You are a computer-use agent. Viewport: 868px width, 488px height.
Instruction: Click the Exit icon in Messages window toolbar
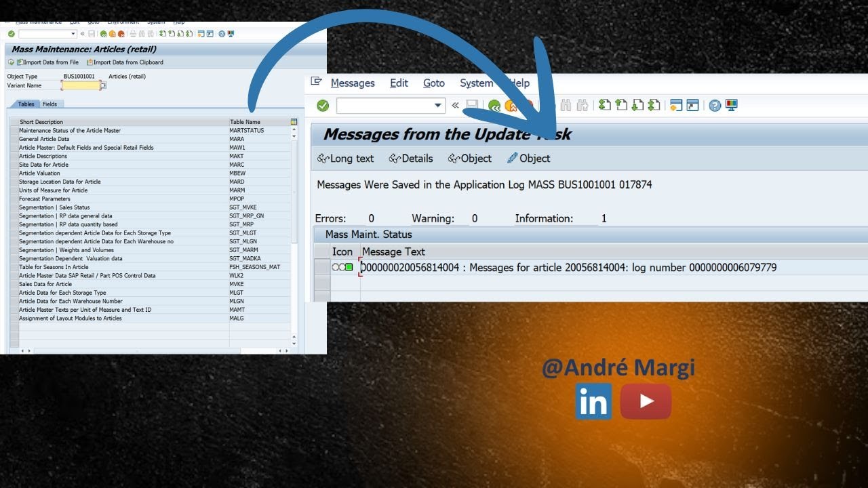click(x=511, y=105)
